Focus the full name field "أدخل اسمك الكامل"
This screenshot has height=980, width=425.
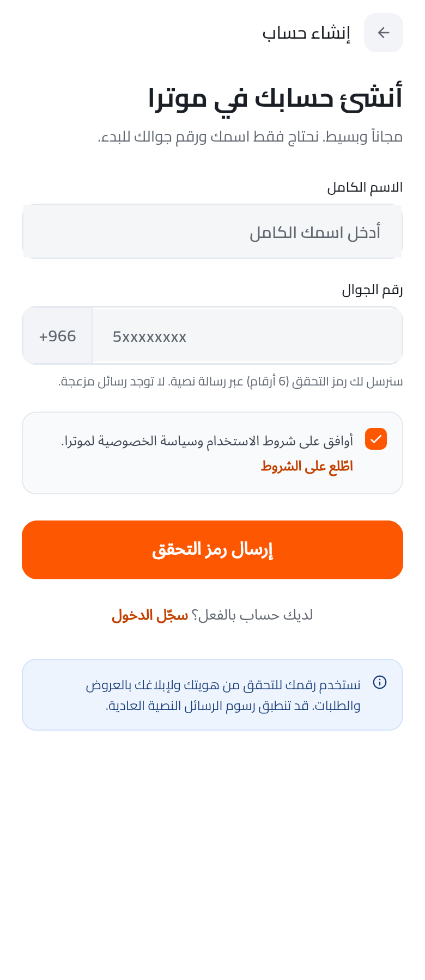(x=212, y=231)
